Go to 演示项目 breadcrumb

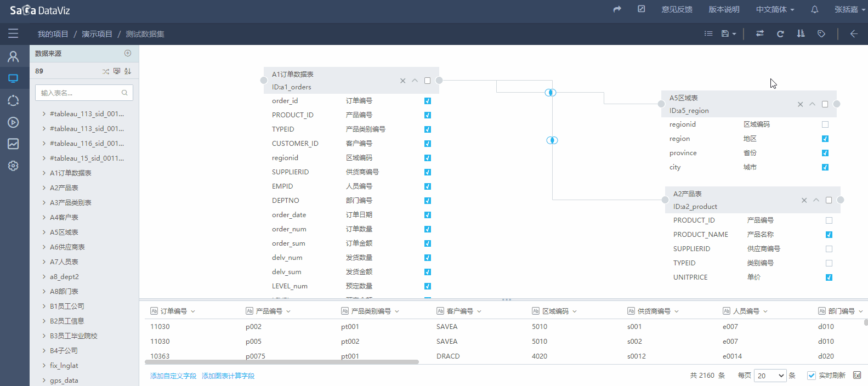(97, 34)
